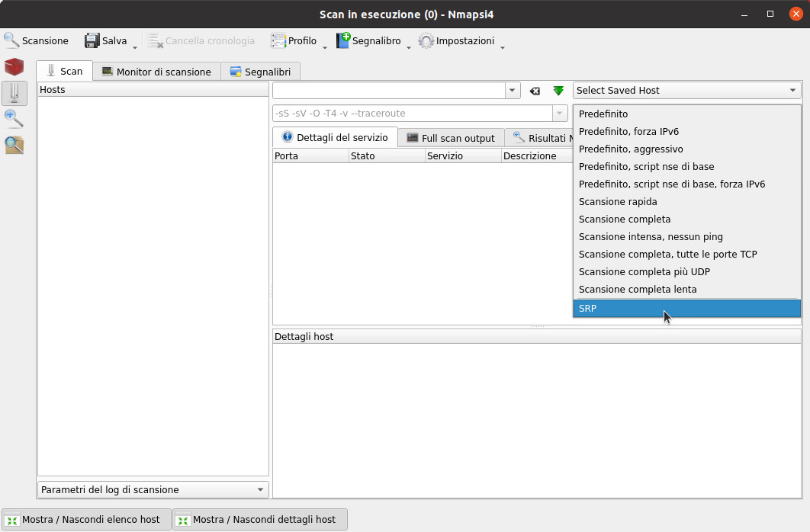The width and height of the screenshot is (810, 532).
Task: Open the Dettagli del servizio tab
Action: (335, 137)
